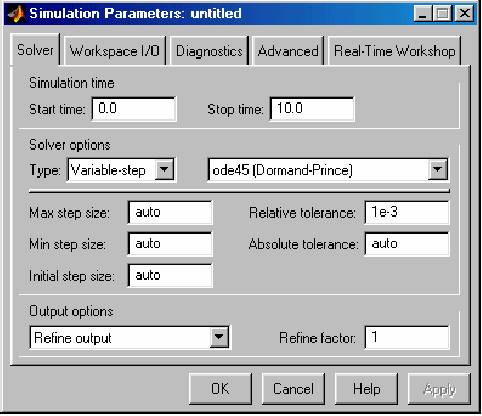This screenshot has width=482, height=416.
Task: Select the Real-Time Workshop tab
Action: [394, 51]
